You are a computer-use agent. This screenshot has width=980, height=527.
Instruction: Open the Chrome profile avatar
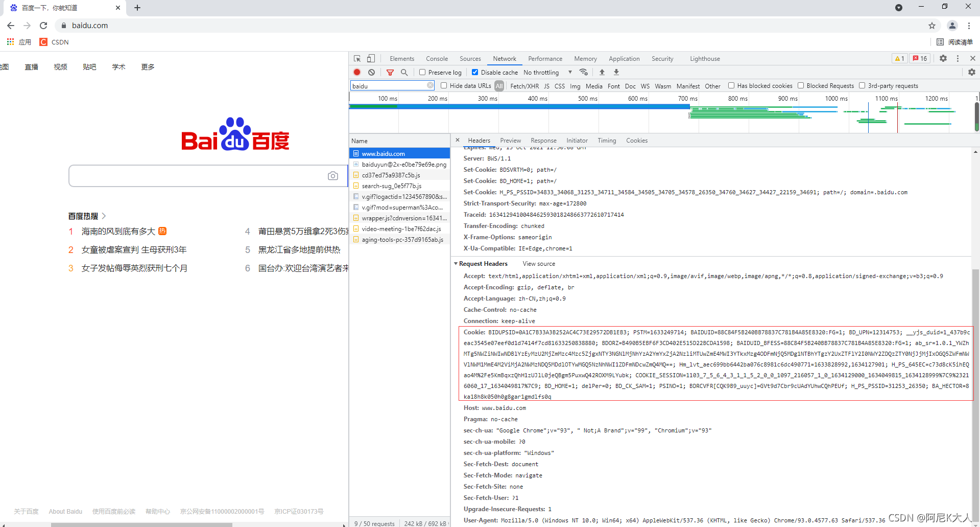click(952, 26)
